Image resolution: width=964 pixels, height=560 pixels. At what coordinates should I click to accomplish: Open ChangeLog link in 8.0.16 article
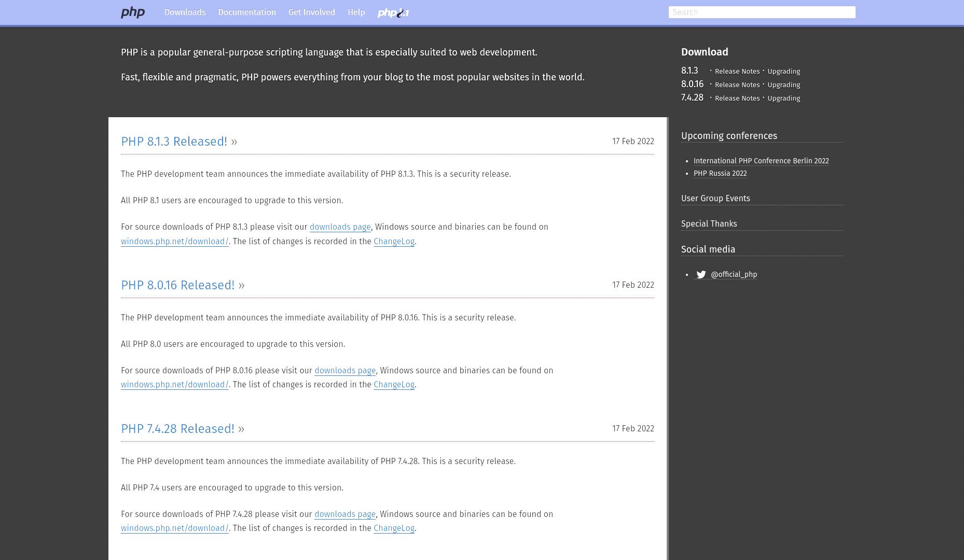point(394,385)
